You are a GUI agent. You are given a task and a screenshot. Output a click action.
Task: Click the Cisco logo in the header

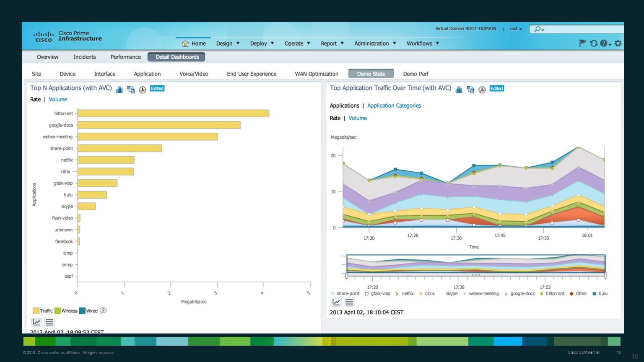[x=44, y=36]
